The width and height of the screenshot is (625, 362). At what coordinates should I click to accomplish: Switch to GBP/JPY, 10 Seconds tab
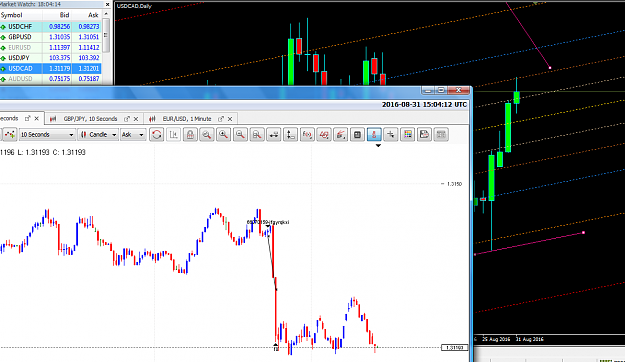pos(90,119)
